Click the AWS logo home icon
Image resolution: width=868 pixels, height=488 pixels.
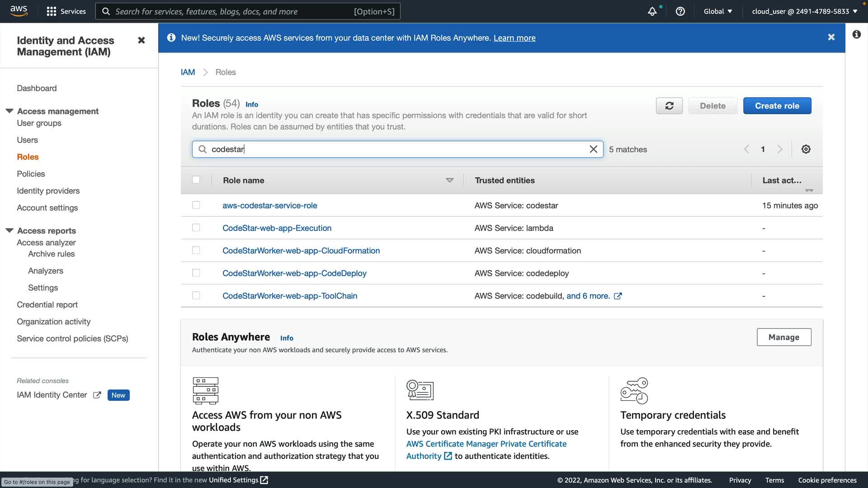point(19,11)
